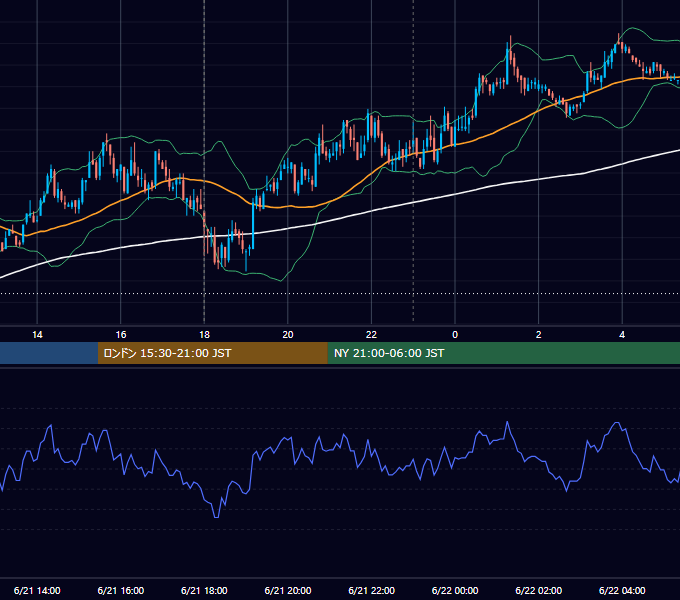Image resolution: width=680 pixels, height=600 pixels.
Task: Click the 4 hour label on price chart axis
Action: tap(622, 335)
